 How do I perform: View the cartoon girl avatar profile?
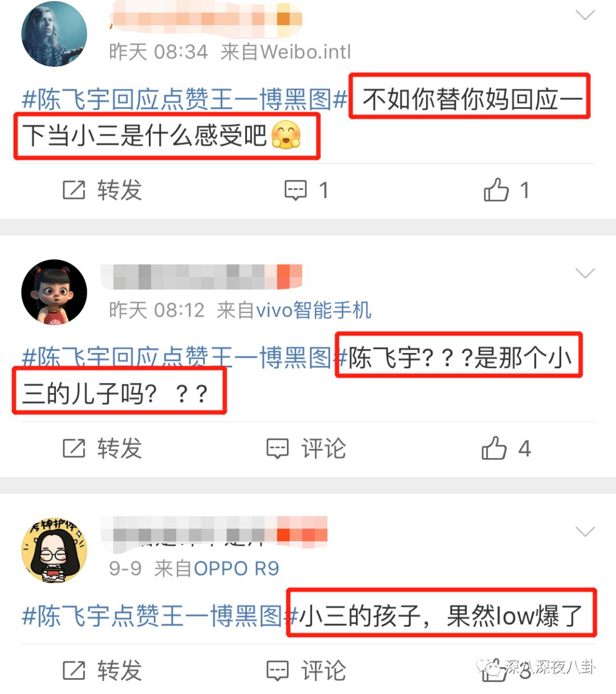pyautogui.click(x=54, y=293)
